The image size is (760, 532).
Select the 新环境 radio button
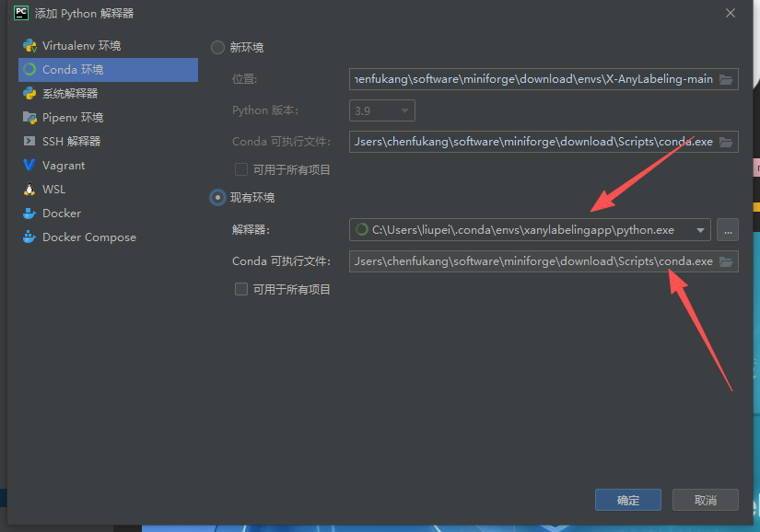pyautogui.click(x=217, y=48)
